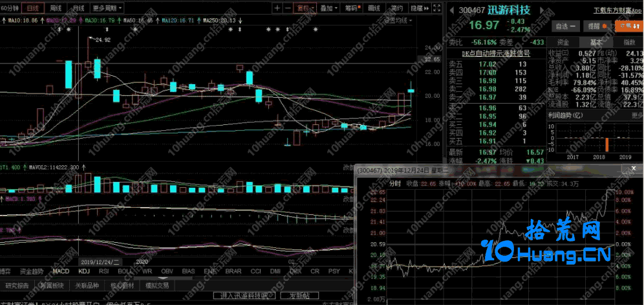Open 下载东方财富App link

617,11
